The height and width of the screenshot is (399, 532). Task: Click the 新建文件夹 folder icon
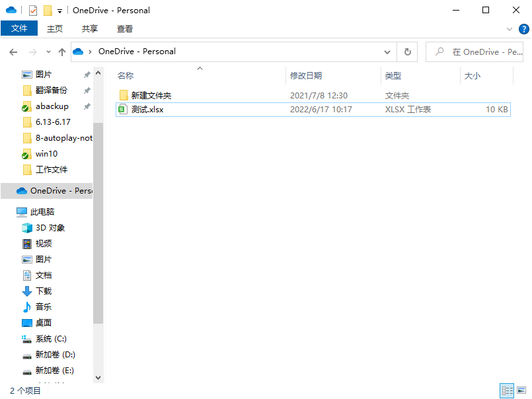[x=124, y=95]
